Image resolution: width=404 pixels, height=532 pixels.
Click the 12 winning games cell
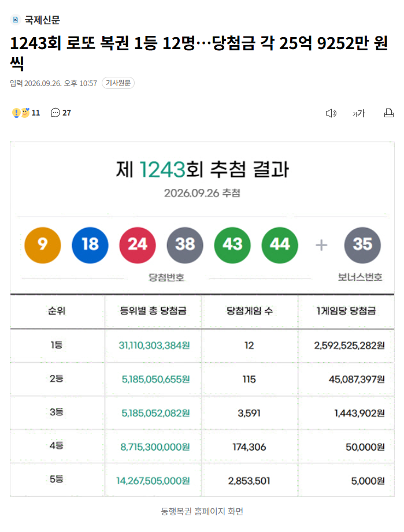249,345
